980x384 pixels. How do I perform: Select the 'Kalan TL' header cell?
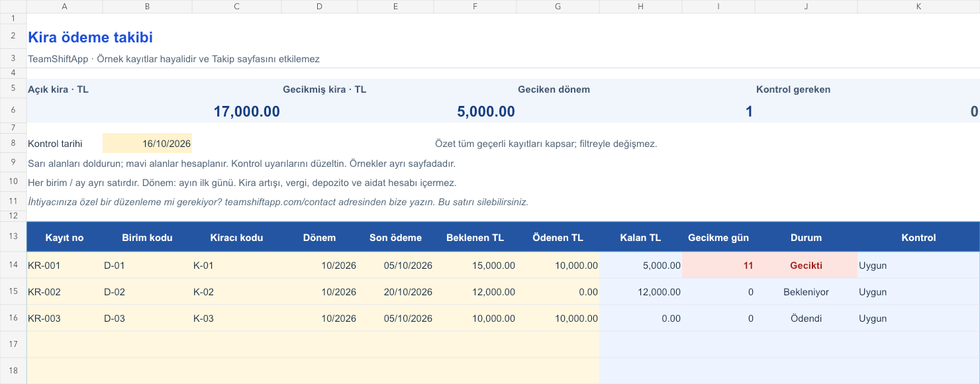[x=640, y=238]
